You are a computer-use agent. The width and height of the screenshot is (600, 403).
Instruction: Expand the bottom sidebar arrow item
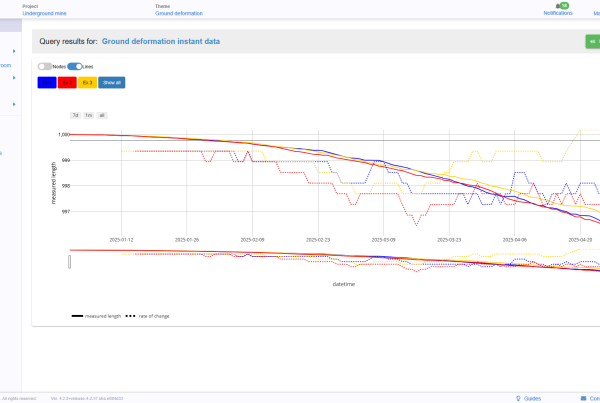click(x=13, y=103)
